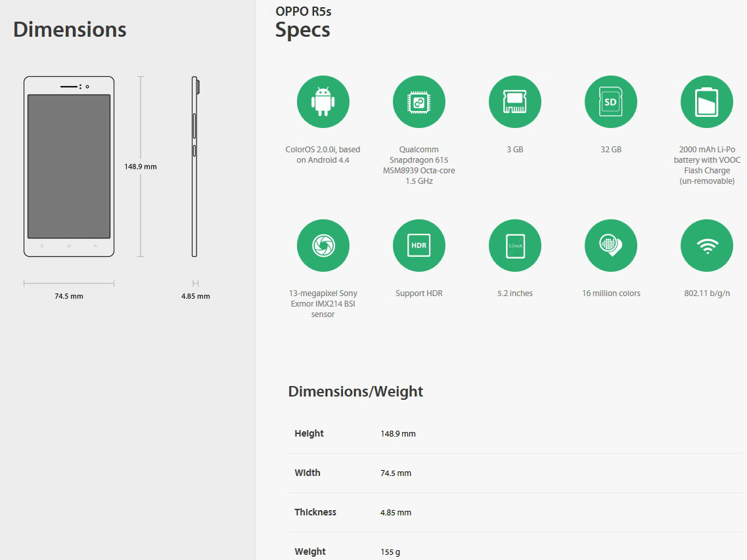Click the '4.85 mm' label under the side view

pyautogui.click(x=195, y=296)
